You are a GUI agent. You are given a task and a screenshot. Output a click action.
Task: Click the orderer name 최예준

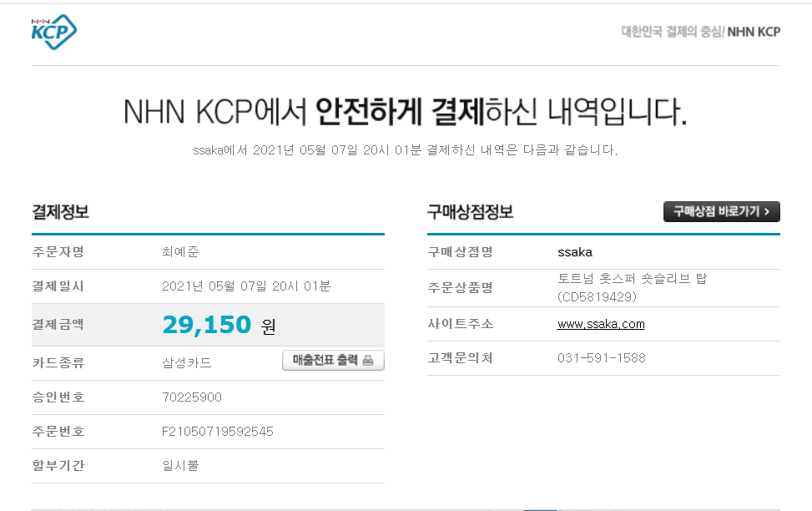click(x=180, y=252)
